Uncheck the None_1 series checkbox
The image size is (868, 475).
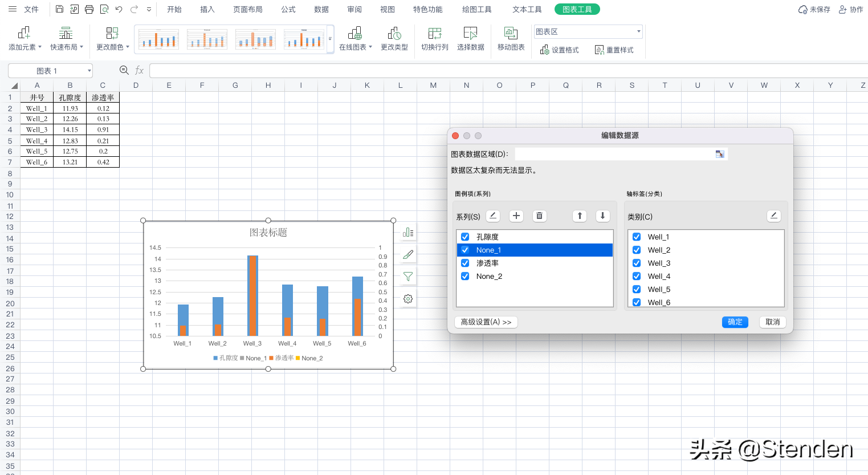pyautogui.click(x=465, y=250)
